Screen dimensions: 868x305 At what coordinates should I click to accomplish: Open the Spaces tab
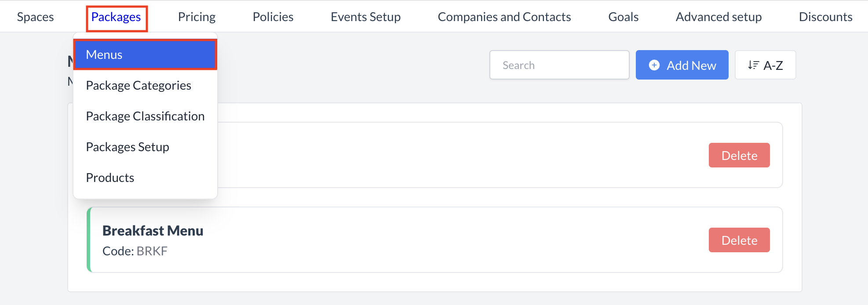point(36,17)
